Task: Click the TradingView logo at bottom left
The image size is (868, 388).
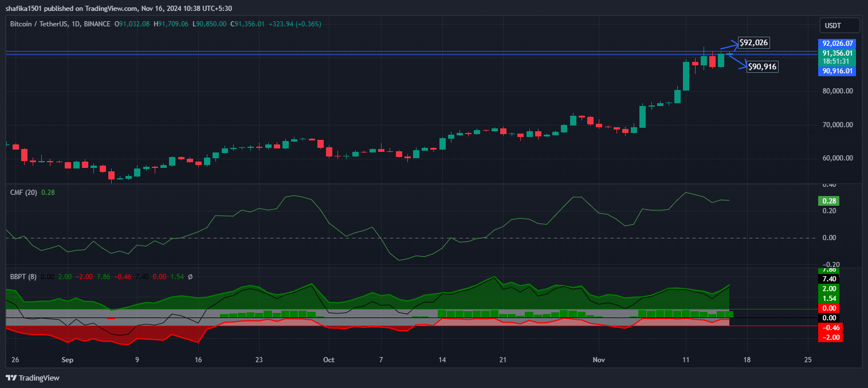Action: [32, 378]
